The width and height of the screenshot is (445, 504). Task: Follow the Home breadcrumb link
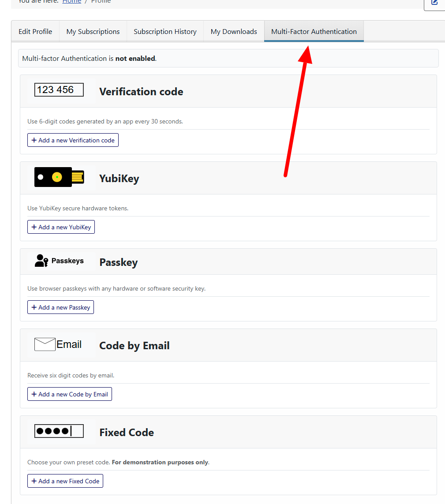pos(72,2)
